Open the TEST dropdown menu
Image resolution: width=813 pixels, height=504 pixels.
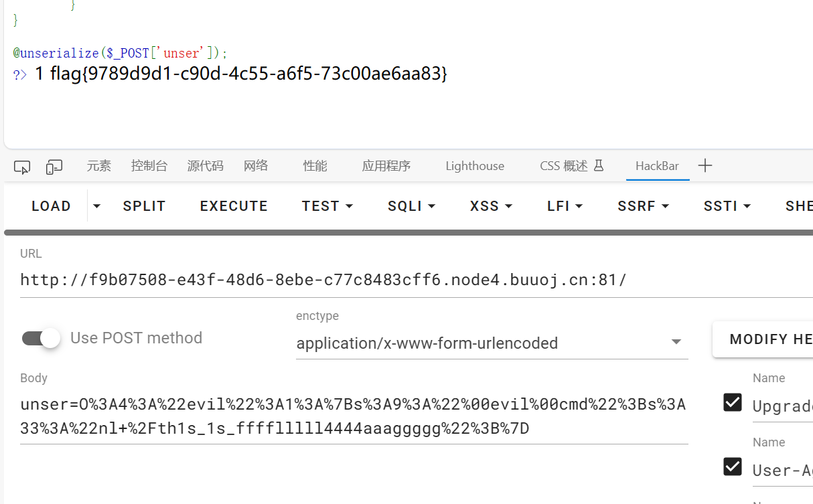pos(327,206)
